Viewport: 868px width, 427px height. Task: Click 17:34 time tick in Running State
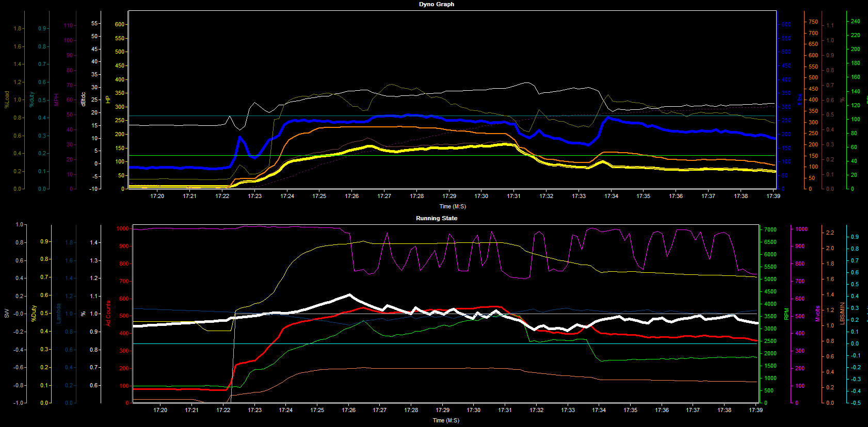pyautogui.click(x=599, y=410)
